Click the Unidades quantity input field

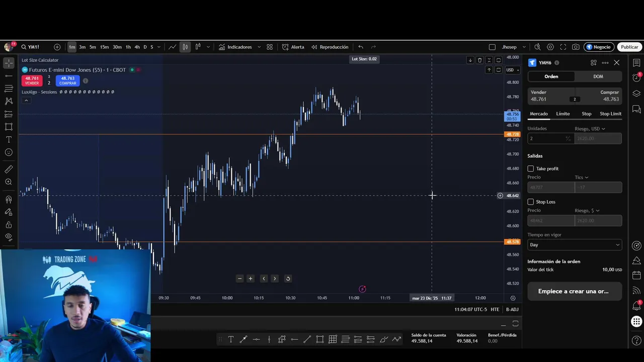pyautogui.click(x=550, y=138)
